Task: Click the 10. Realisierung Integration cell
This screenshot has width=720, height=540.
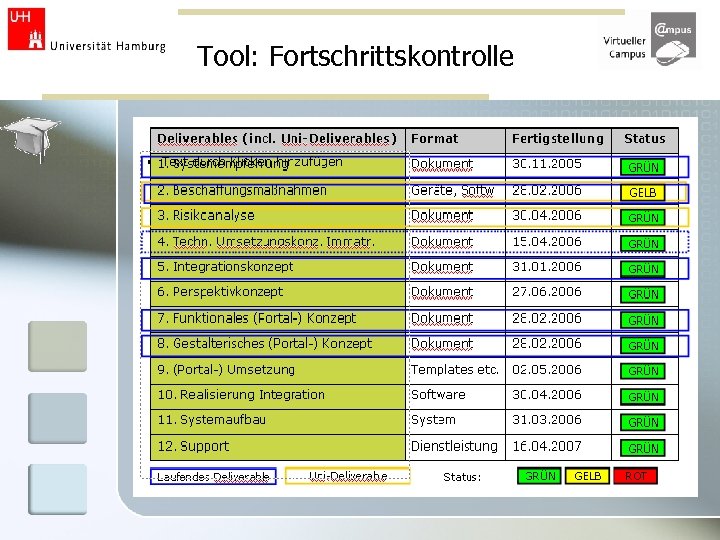Action: click(x=278, y=396)
